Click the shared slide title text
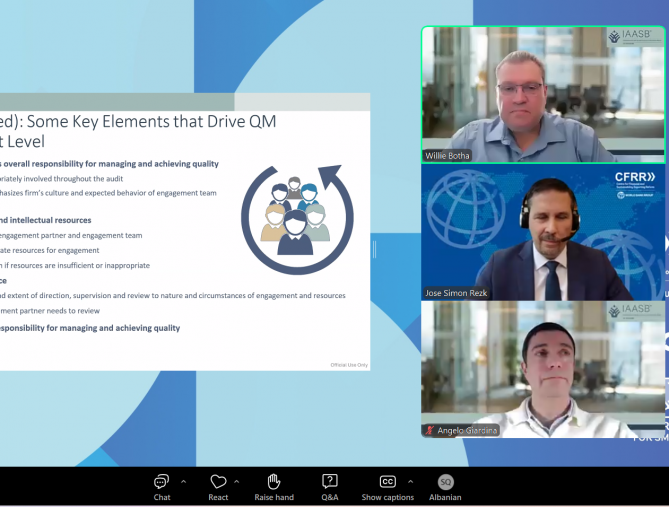Image resolution: width=669 pixels, height=507 pixels. pyautogui.click(x=138, y=132)
